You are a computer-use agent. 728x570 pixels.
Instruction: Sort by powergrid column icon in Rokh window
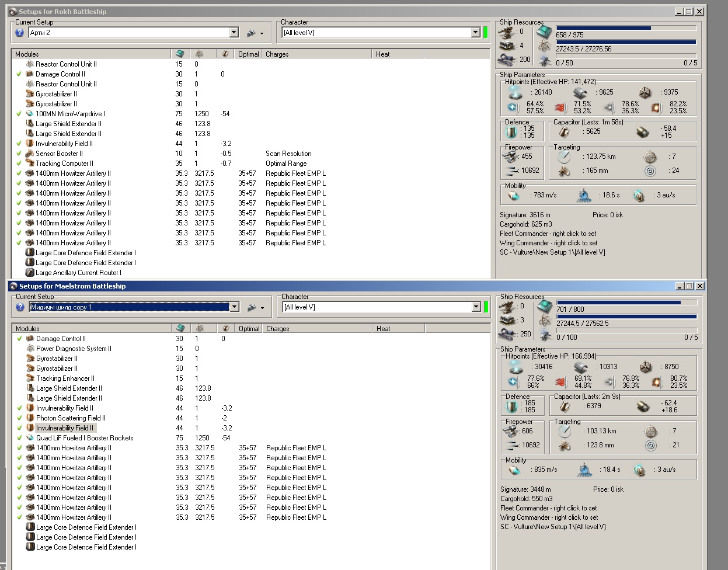coord(199,54)
